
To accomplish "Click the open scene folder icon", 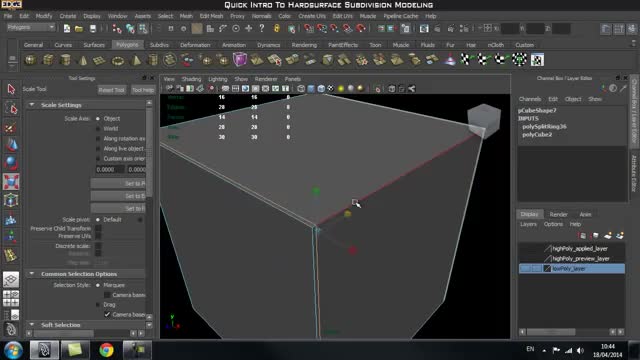I will click(x=79, y=29).
